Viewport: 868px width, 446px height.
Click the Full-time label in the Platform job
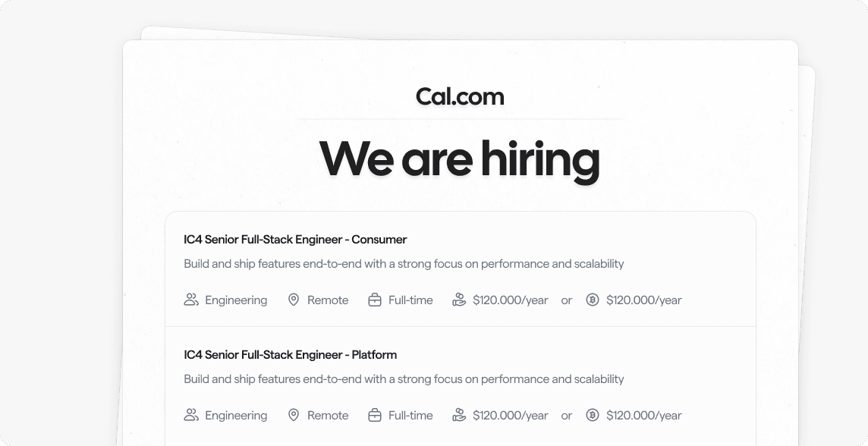(x=410, y=416)
